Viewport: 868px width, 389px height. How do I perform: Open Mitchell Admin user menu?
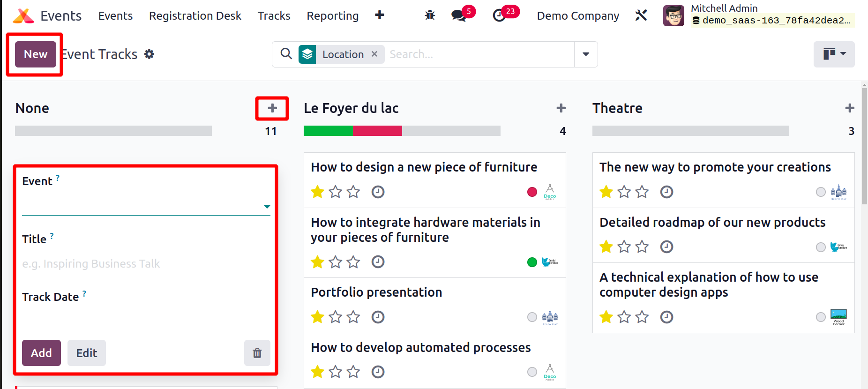759,16
